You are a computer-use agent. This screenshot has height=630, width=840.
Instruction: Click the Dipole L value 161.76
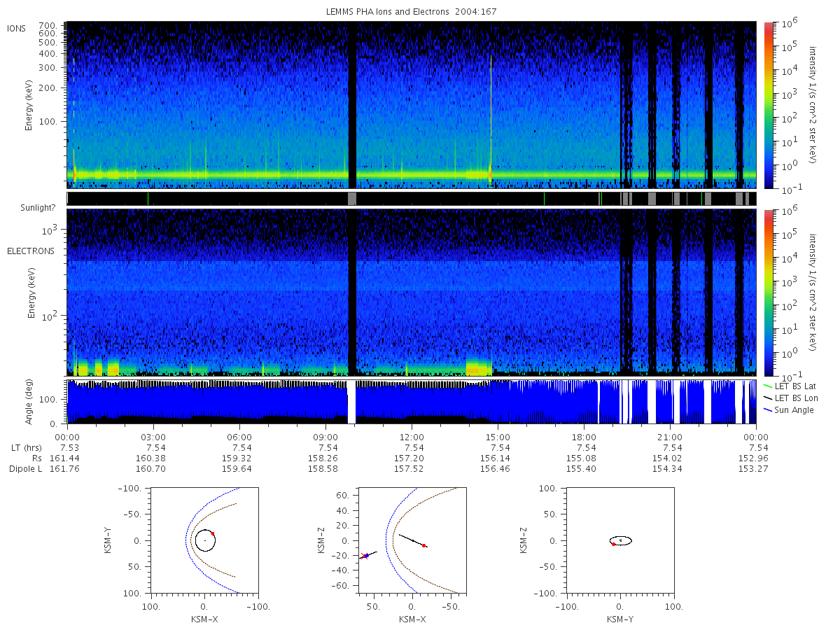[x=64, y=468]
